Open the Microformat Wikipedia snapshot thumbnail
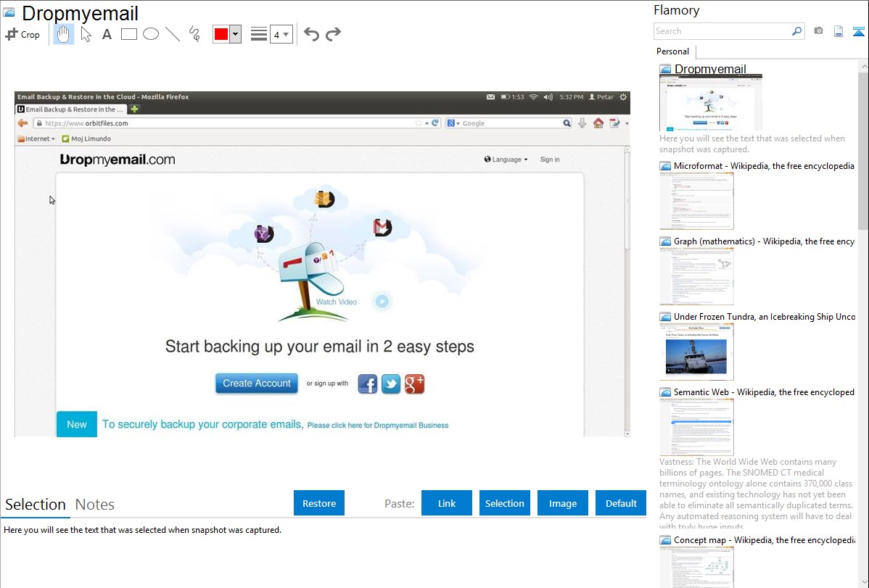Screen dimensions: 869x588 (x=696, y=201)
